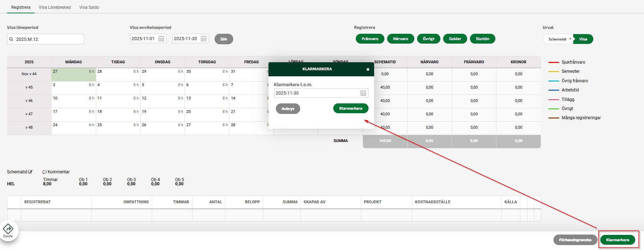644x250 pixels.
Task: Click search magnifier in löneperiod field
Action: point(11,39)
